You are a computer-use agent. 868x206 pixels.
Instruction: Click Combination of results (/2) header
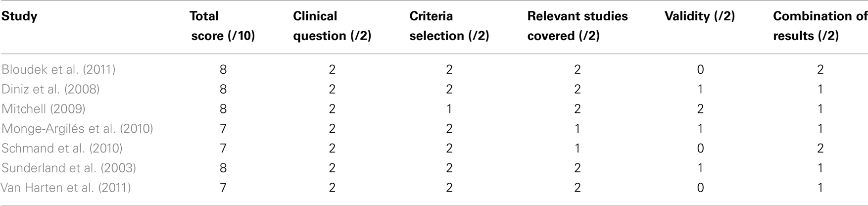tap(820, 26)
